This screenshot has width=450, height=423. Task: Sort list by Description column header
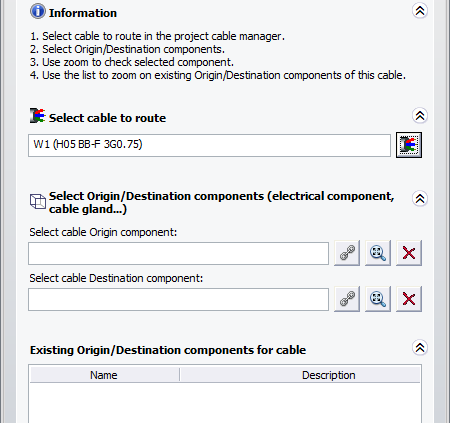point(300,375)
